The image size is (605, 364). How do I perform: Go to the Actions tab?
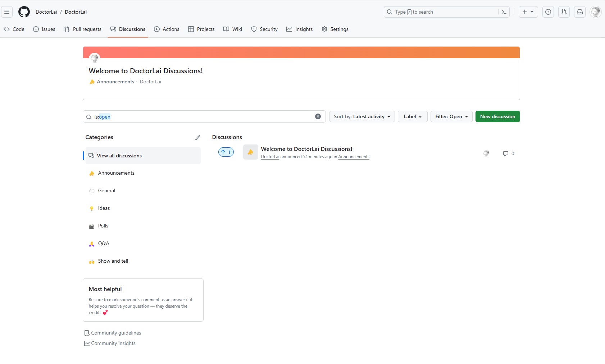pyautogui.click(x=167, y=29)
